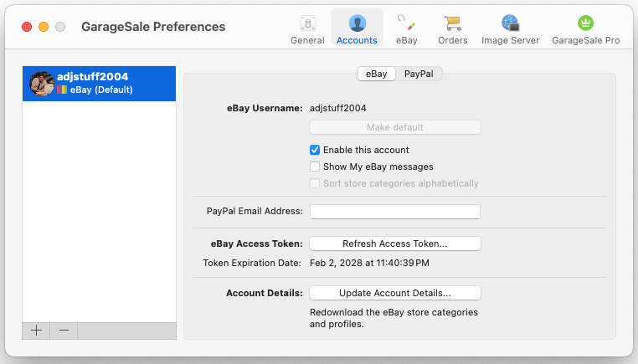Click Refresh Access Token button
This screenshot has width=638, height=364.
click(395, 244)
